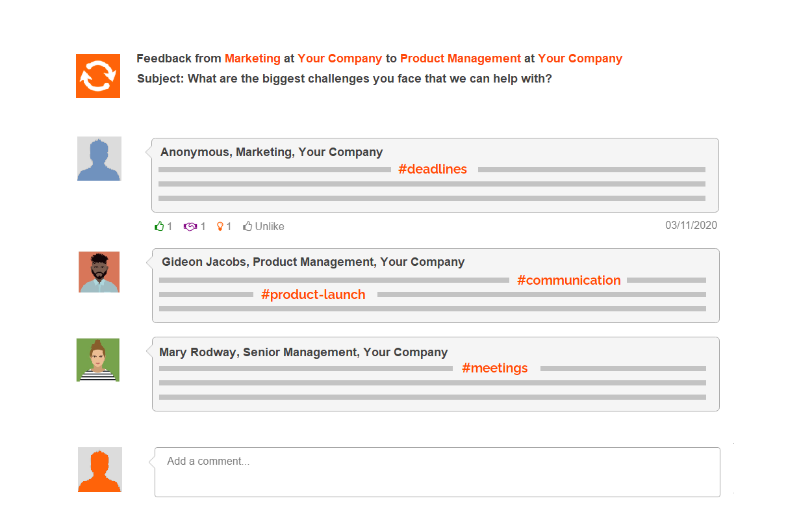Select the #product-launch hashtag

click(313, 294)
